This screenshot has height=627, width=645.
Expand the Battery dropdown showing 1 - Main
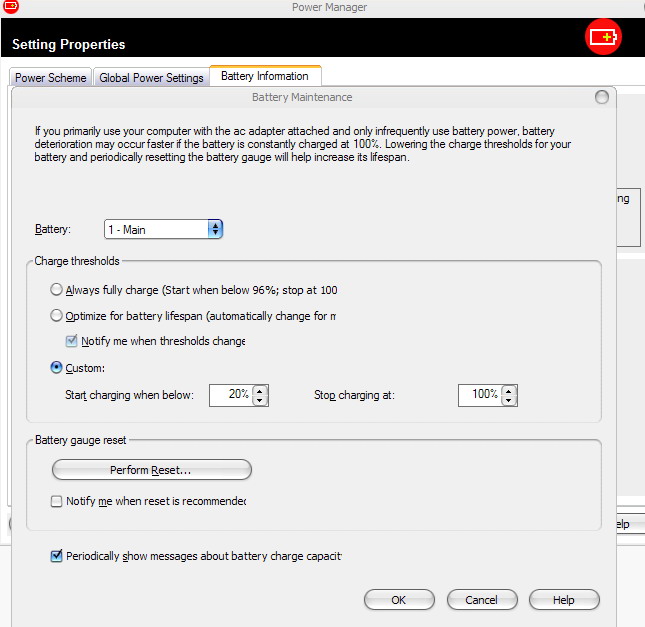214,229
